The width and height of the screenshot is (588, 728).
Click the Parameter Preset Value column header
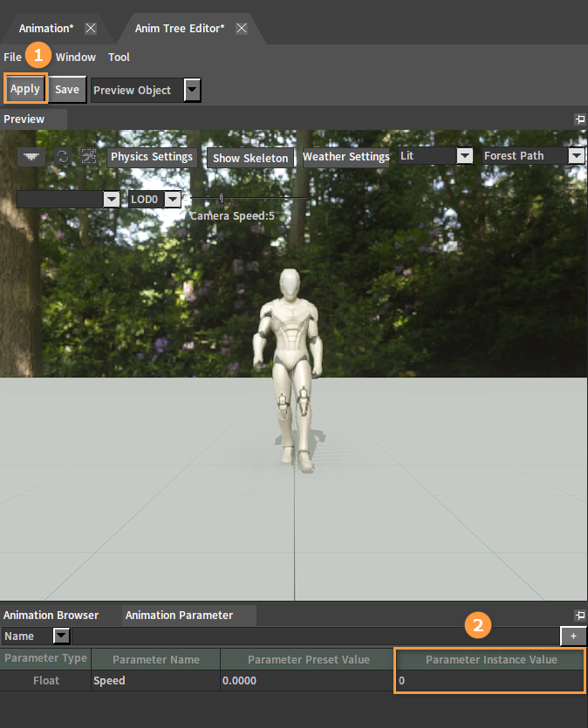[x=308, y=659]
